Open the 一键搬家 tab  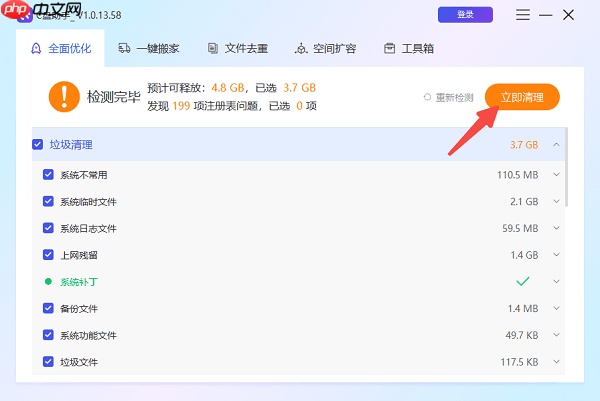(x=148, y=49)
